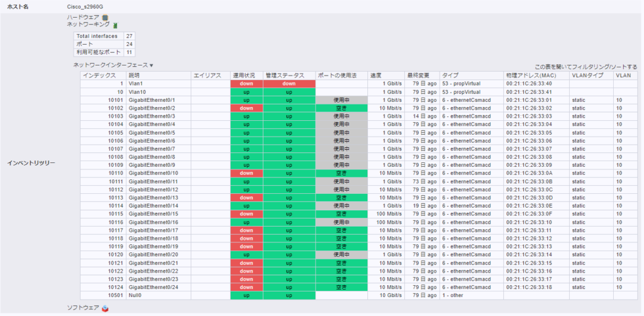Open the Software (ソフトウェア) icon
644x316 pixels.
tap(106, 308)
